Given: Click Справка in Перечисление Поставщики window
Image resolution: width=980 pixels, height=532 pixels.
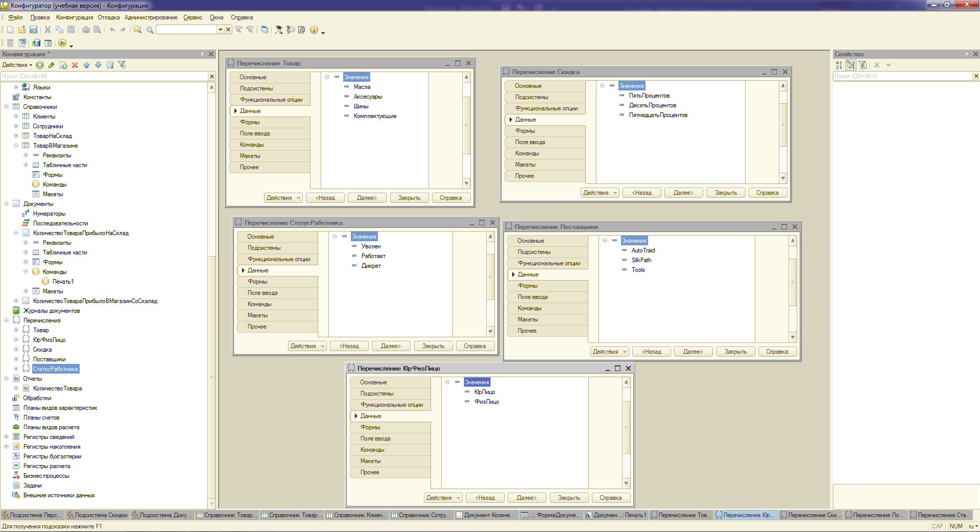Looking at the screenshot, I should [777, 352].
